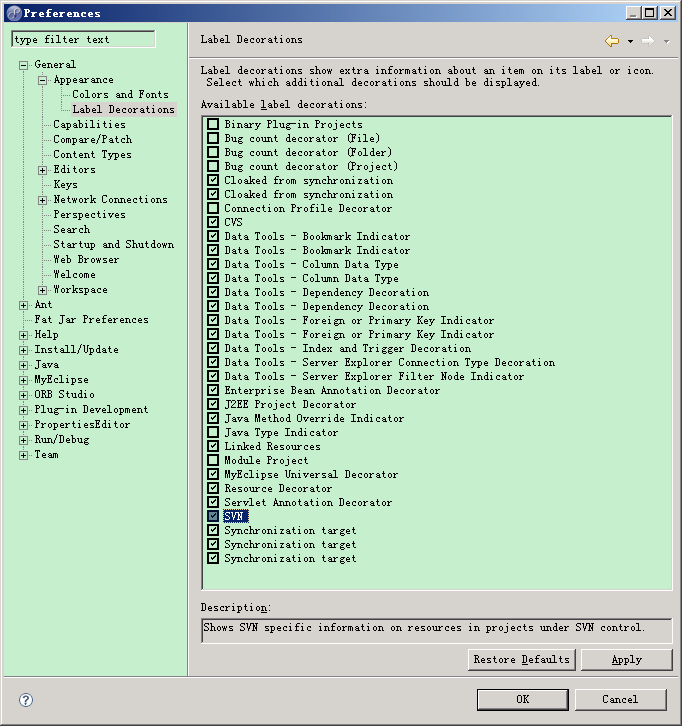Select Label Decorations tree item
682x726 pixels.
[x=123, y=109]
